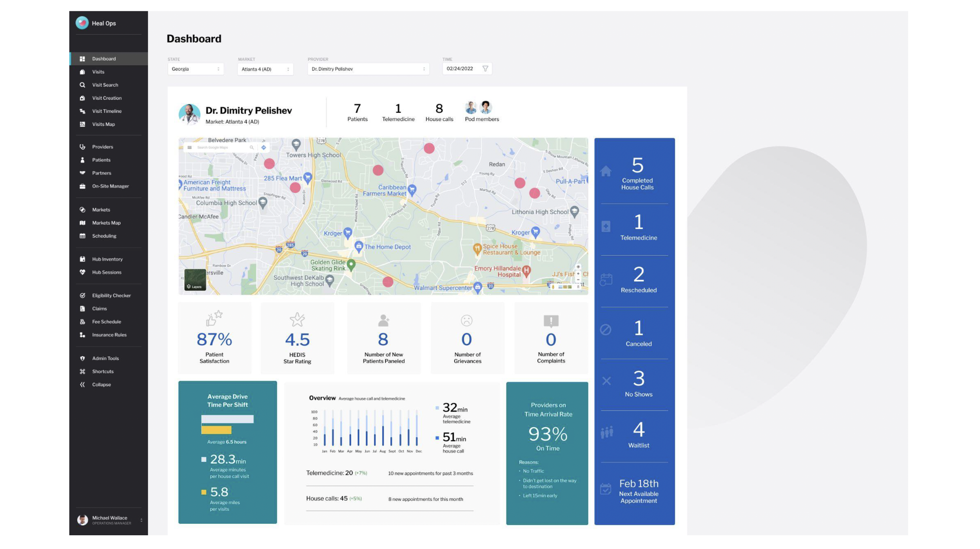This screenshot has height=549, width=980.
Task: Click the Insurance Rules link
Action: (109, 335)
